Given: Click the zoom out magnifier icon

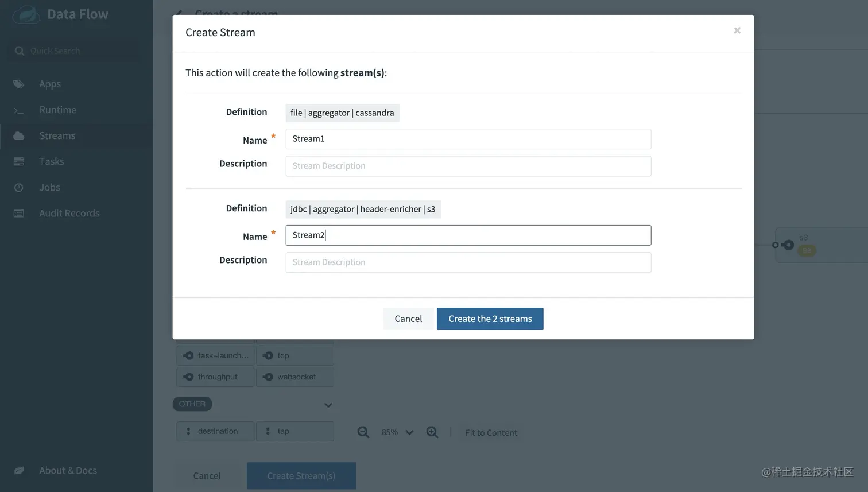Looking at the screenshot, I should [363, 432].
